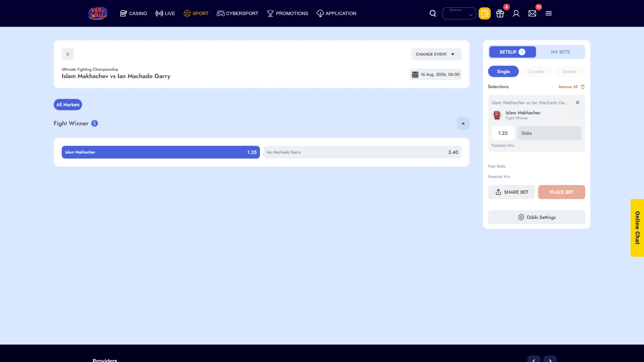Click Remove All selections
Viewport: 644px width, 362px height.
(571, 87)
